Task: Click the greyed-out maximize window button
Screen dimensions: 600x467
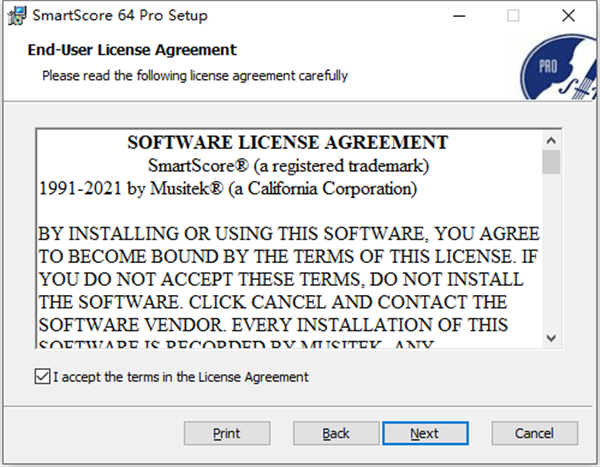Action: click(513, 16)
